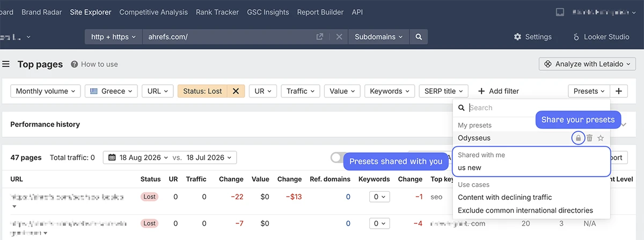Viewport: 644px width, 240px height.
Task: Open the UR filter dropdown
Action: point(263,91)
